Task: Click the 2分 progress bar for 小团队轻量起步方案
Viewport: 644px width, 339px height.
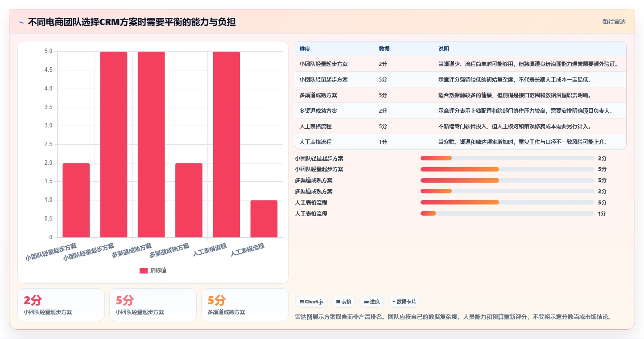Action: click(x=508, y=158)
